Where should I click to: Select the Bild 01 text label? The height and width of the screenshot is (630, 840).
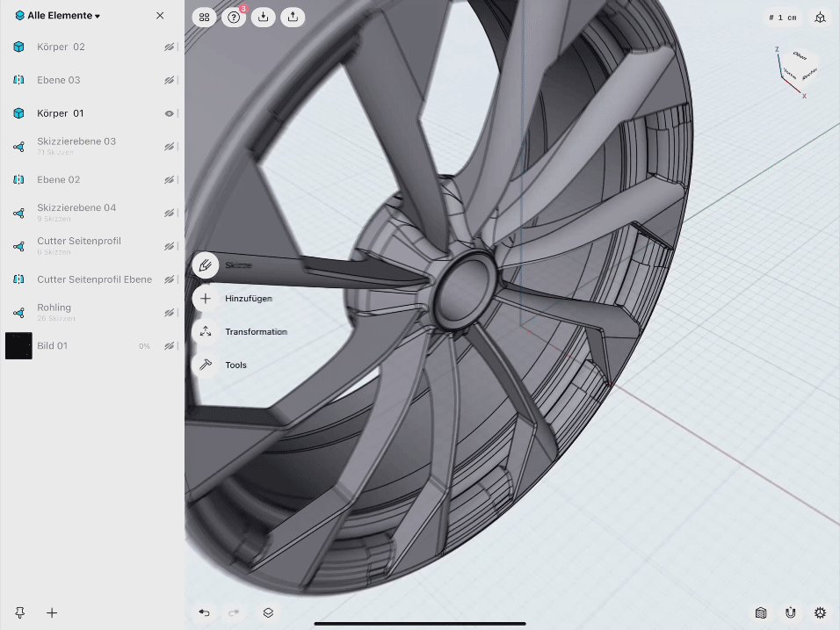click(x=53, y=345)
